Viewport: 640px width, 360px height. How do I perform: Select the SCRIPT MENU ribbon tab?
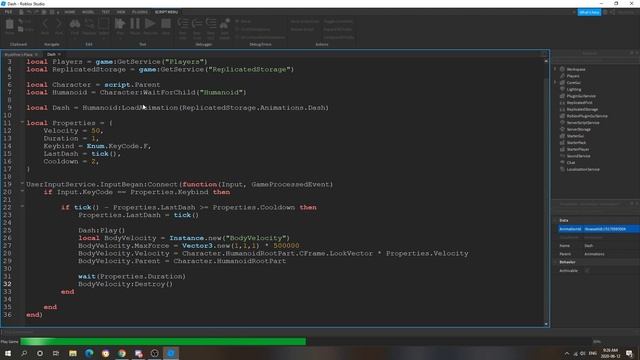tap(167, 12)
